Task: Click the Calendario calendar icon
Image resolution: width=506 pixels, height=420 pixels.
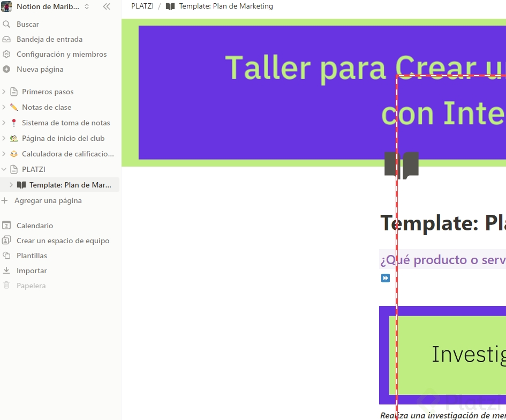Action: (x=6, y=226)
